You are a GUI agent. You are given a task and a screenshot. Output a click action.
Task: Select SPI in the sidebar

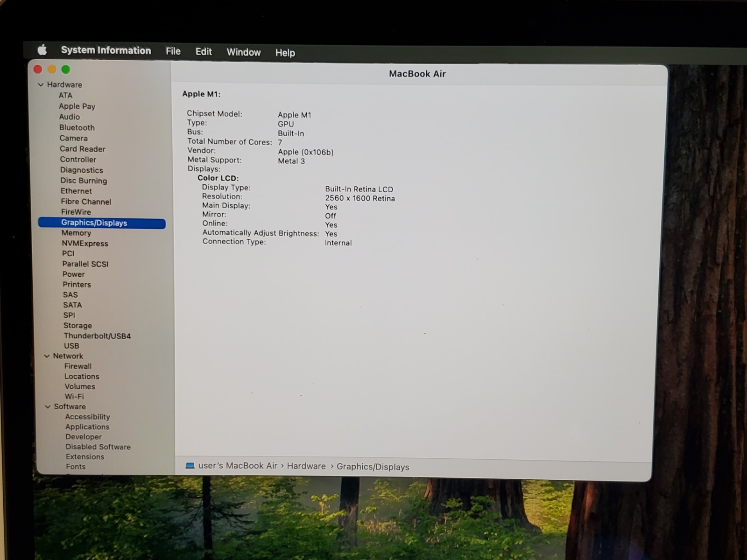[69, 315]
